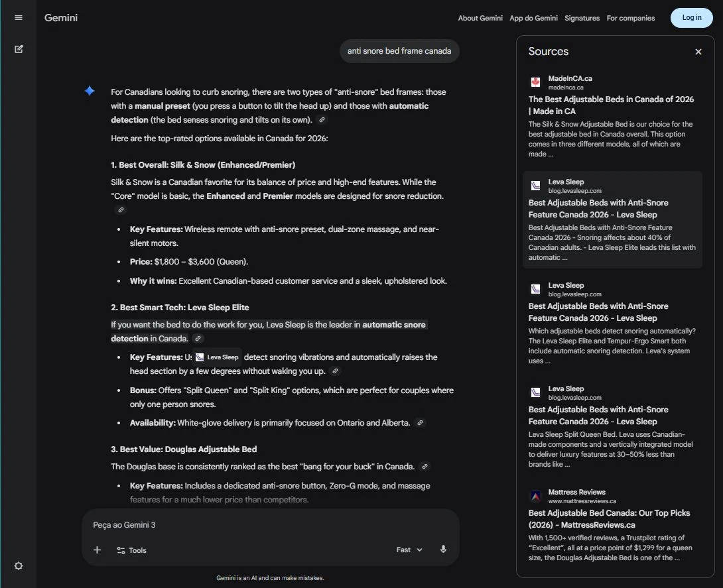Open the hamburger main menu
The width and height of the screenshot is (723, 588).
tap(19, 17)
